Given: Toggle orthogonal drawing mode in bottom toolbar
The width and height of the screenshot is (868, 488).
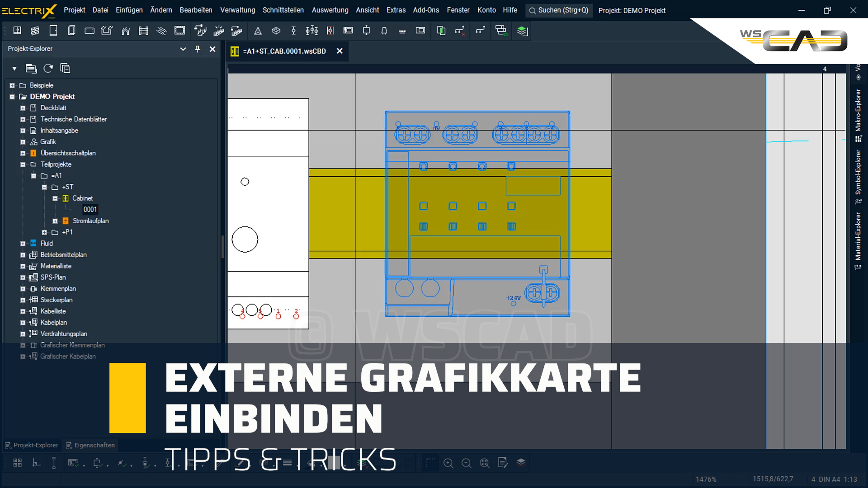Looking at the screenshot, I should pos(36,463).
